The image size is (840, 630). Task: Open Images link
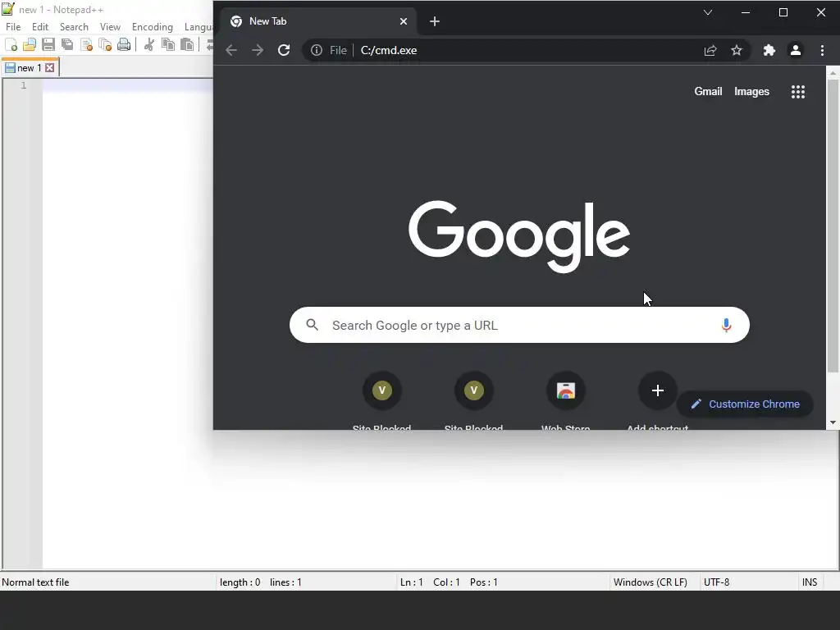coord(751,92)
